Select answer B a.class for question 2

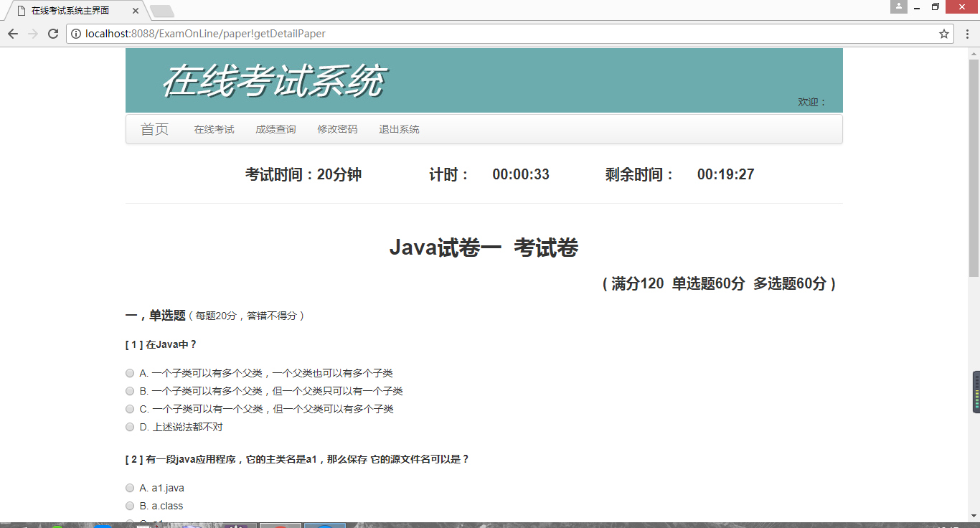click(130, 506)
